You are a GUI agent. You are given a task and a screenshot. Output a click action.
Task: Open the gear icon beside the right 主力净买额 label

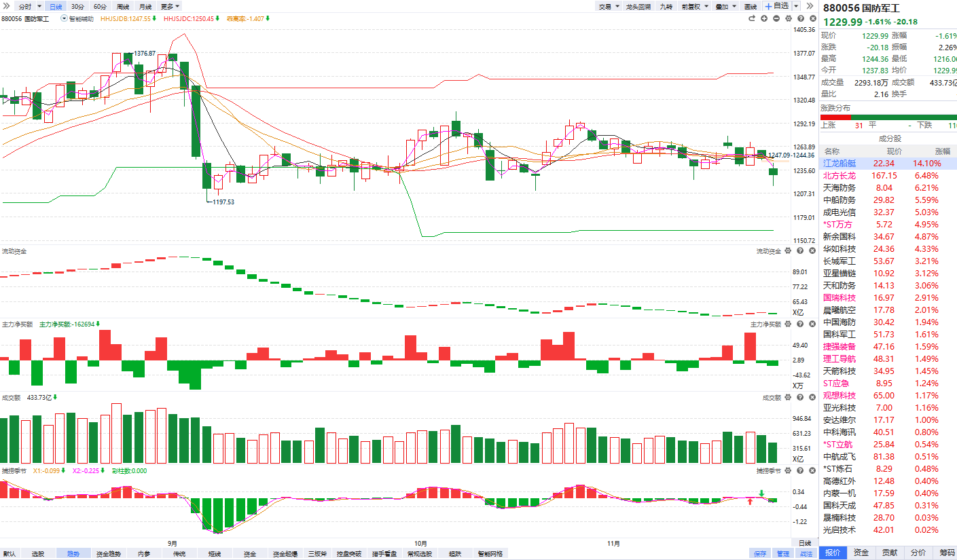tap(788, 324)
